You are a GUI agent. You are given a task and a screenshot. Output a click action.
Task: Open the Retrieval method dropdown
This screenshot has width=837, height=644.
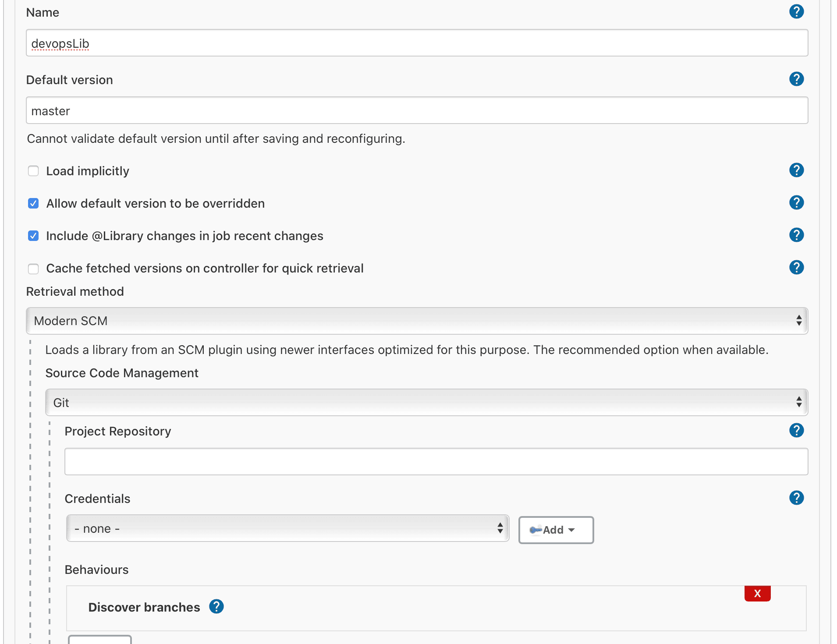pyautogui.click(x=416, y=321)
